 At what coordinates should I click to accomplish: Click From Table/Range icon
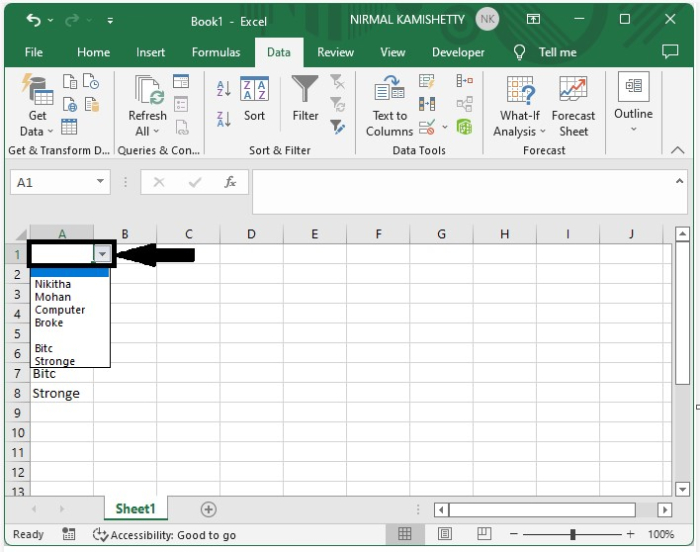coord(69,127)
